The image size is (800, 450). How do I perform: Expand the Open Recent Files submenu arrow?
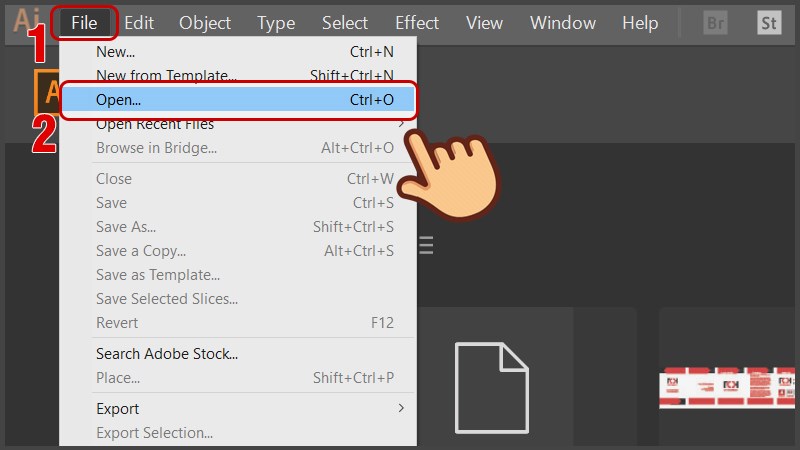(x=401, y=125)
